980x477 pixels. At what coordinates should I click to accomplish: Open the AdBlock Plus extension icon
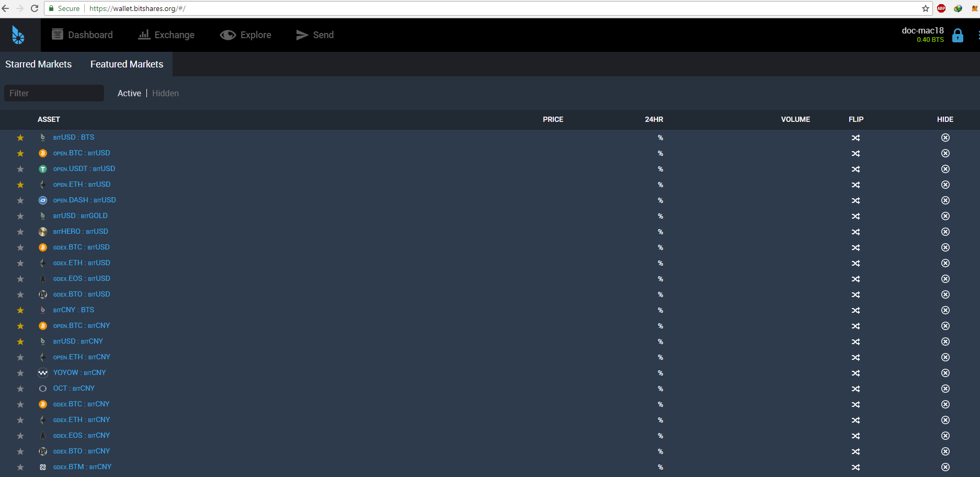pyautogui.click(x=941, y=8)
